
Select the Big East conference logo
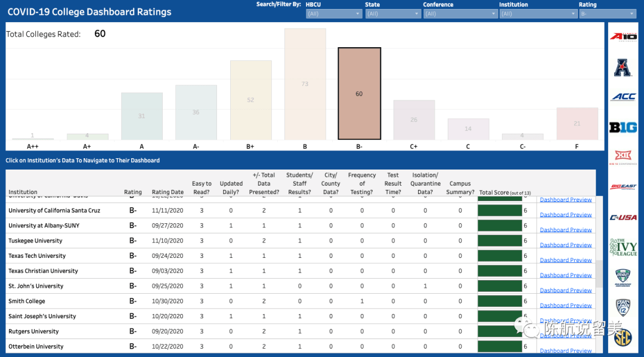[623, 187]
